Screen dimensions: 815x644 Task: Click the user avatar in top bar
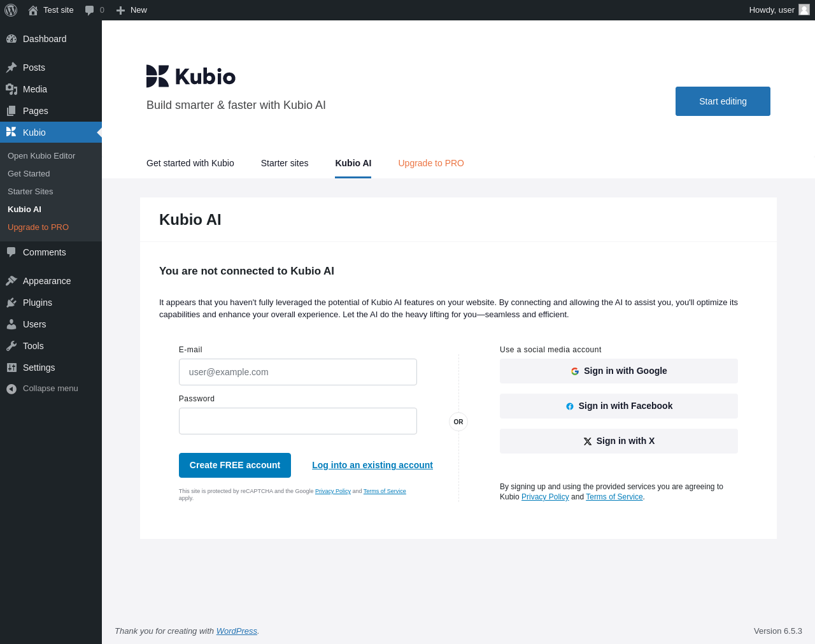pos(804,10)
